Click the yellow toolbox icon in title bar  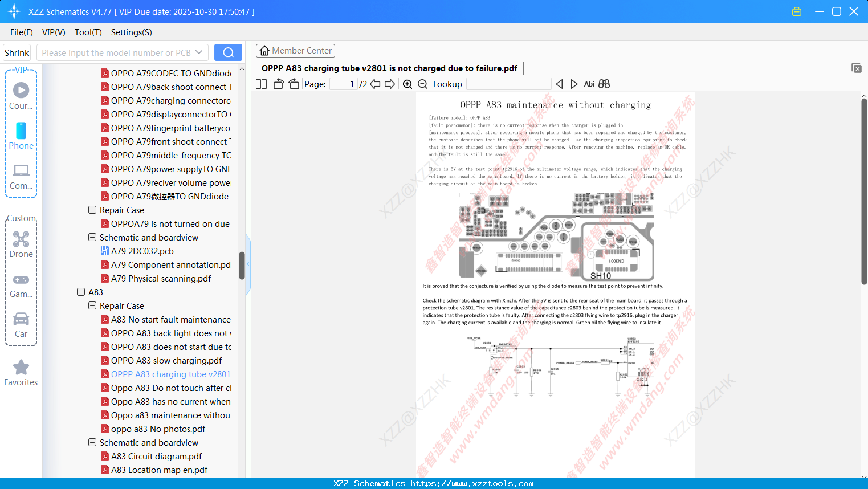(x=797, y=11)
